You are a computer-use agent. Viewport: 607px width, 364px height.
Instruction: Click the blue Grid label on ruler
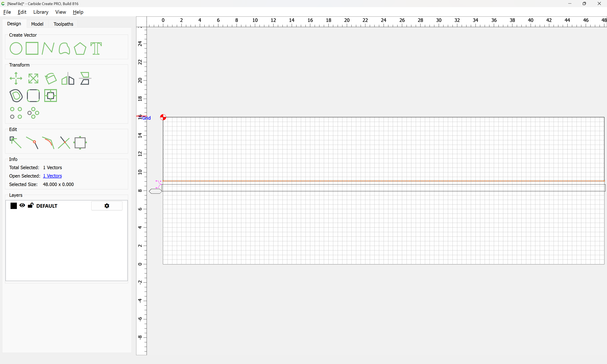[146, 118]
